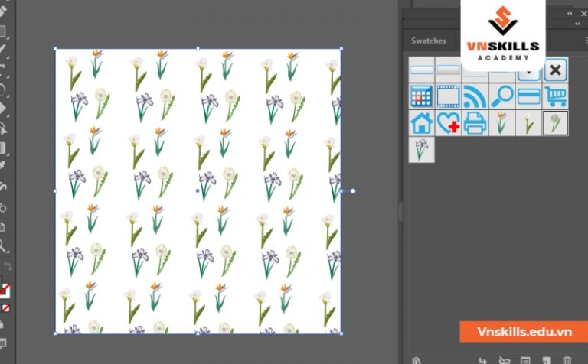Click the New item icon at panel bottom
588x364 pixels.
click(547, 361)
